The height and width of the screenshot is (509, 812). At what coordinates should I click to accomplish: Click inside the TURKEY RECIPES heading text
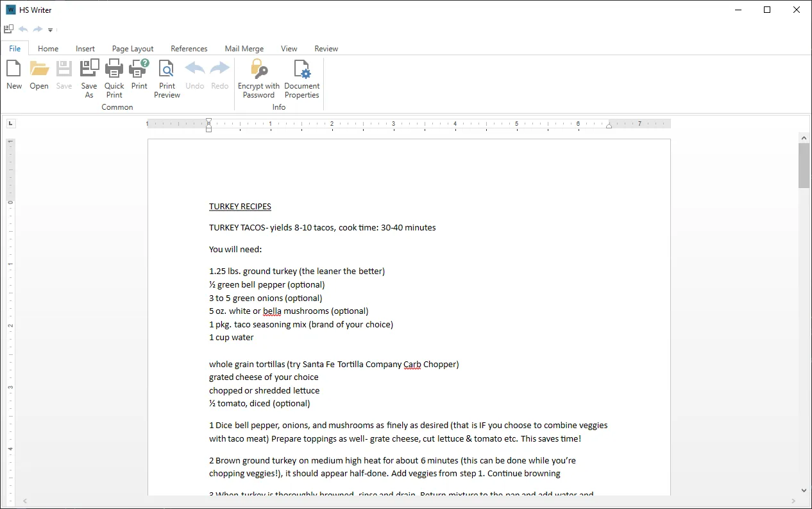[x=240, y=206]
